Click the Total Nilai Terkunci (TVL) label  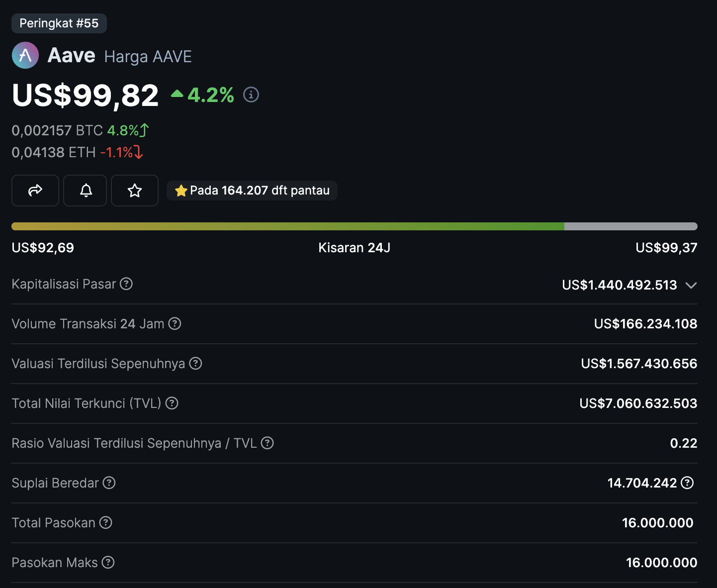[x=87, y=403]
